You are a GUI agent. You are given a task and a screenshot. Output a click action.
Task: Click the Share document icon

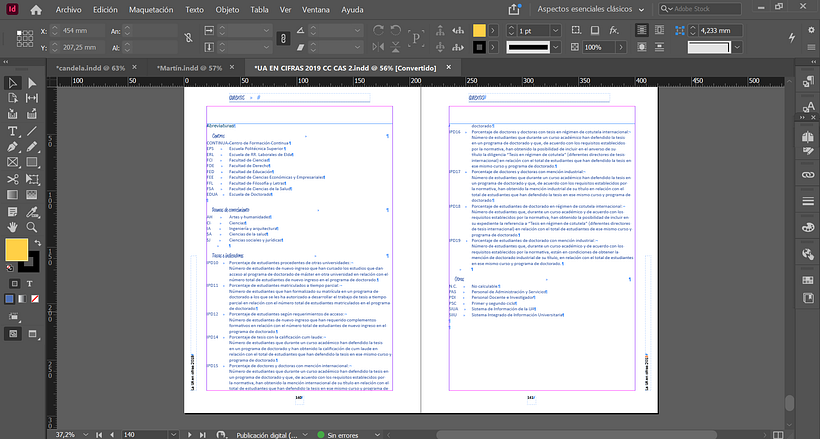coord(514,9)
